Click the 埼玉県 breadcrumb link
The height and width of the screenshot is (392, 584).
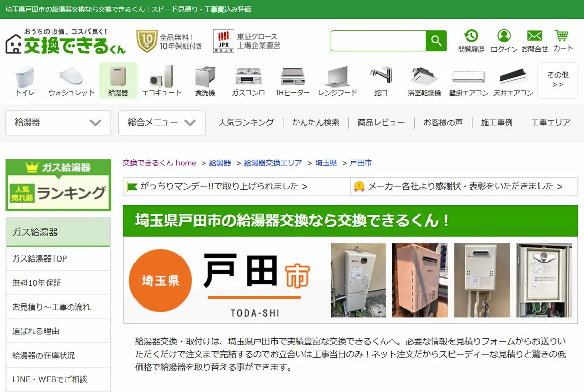326,163
